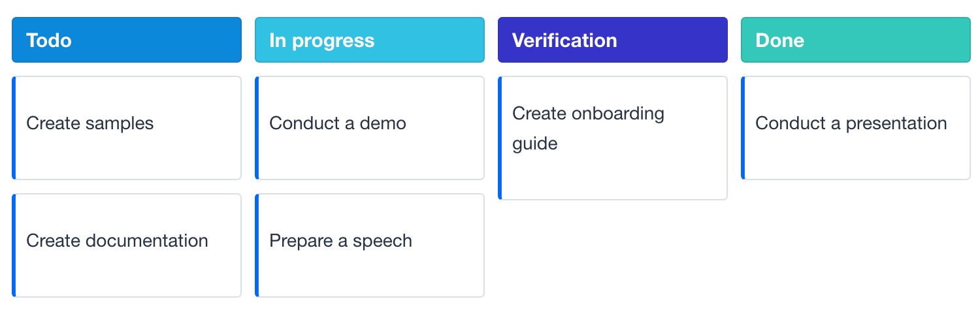Click the Prepare a speech card

tap(370, 245)
